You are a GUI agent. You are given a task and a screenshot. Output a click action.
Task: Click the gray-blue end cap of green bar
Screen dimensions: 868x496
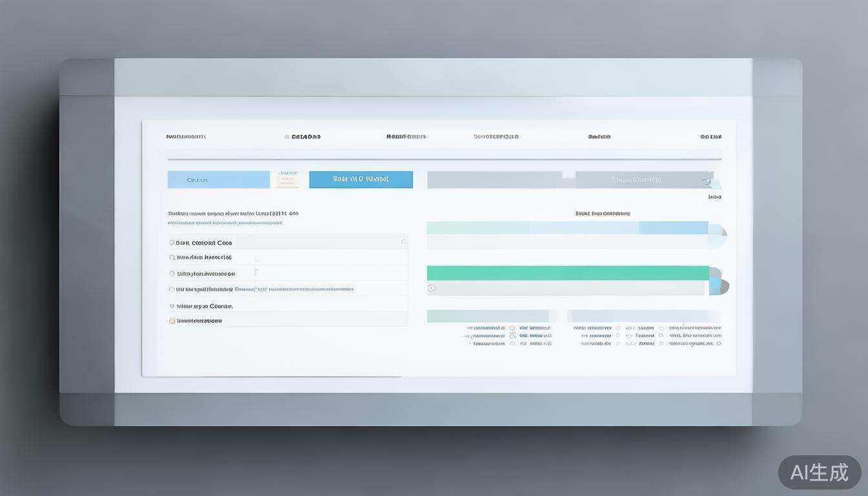(719, 282)
